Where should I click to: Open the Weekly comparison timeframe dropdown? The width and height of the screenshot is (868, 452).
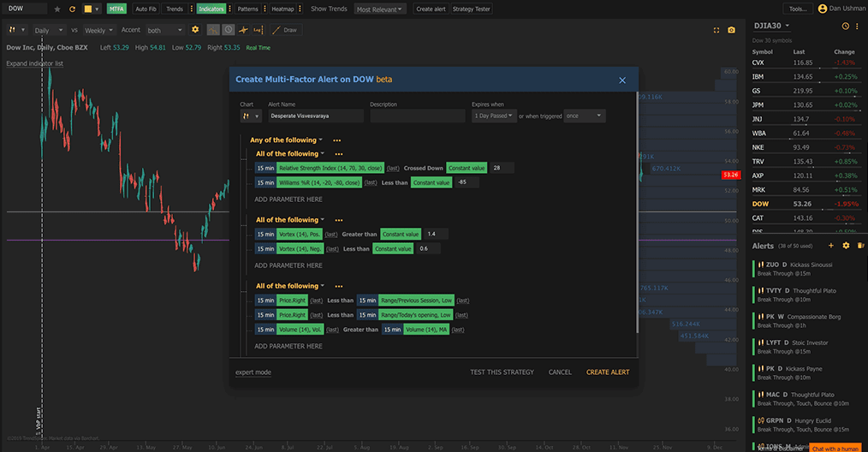coord(98,30)
